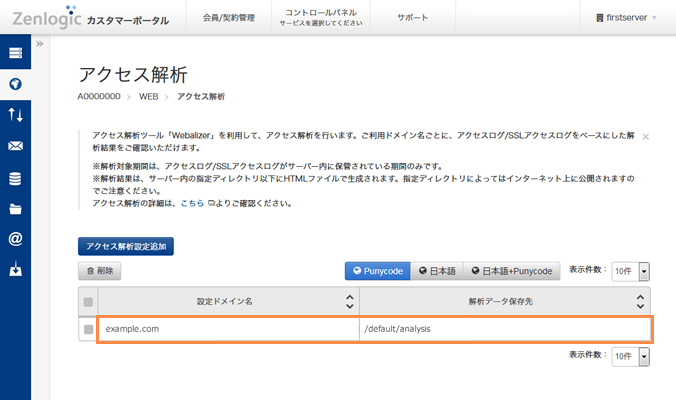This screenshot has height=400, width=676.
Task: Open the bottom 表示件数 10件 dropdown
Action: (630, 357)
